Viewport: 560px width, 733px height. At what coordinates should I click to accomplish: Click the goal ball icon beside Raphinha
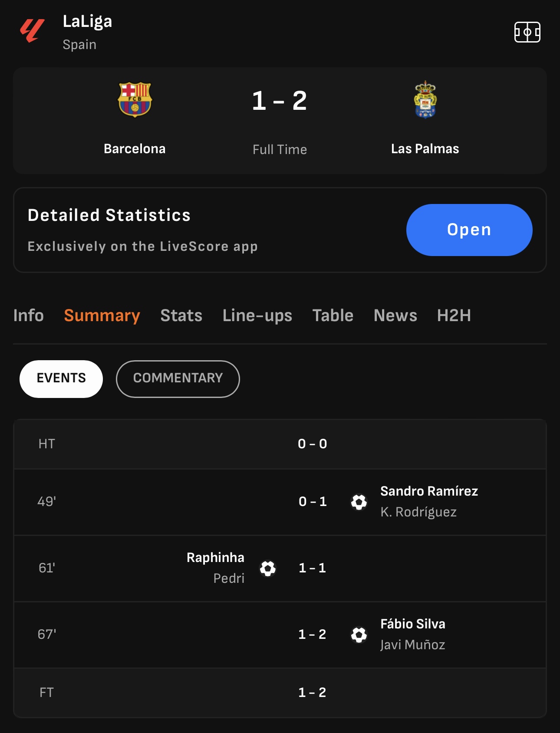pos(268,569)
